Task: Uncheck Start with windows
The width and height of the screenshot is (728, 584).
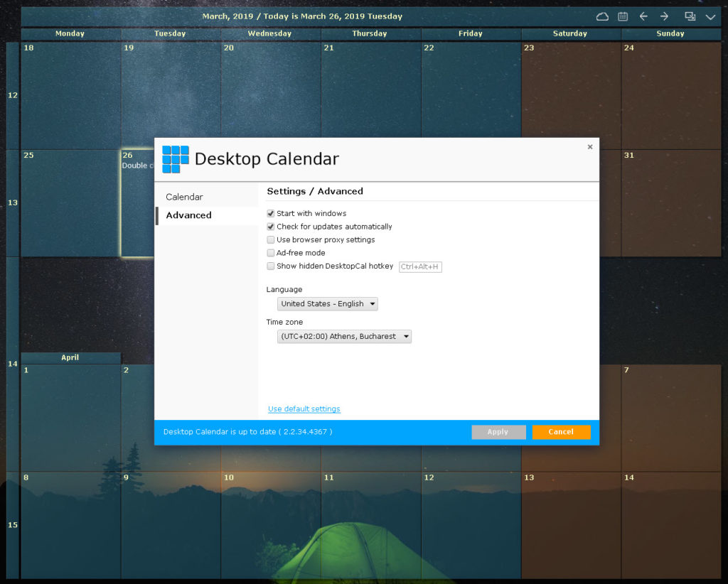Action: pyautogui.click(x=271, y=213)
